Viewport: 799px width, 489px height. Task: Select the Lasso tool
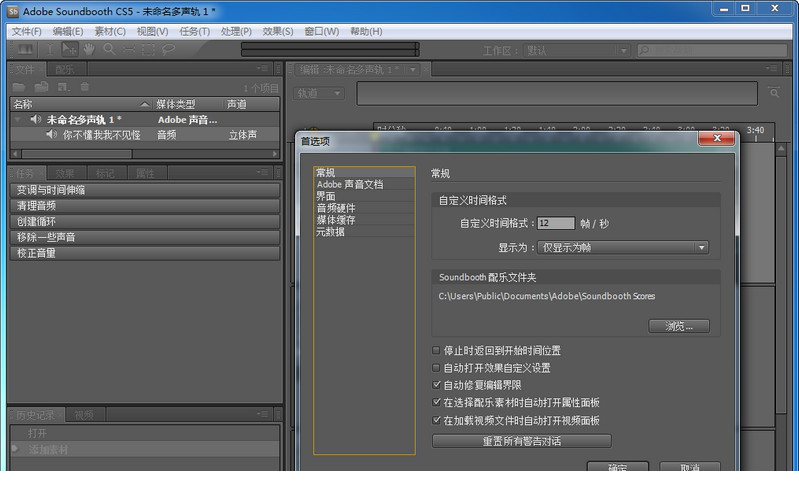pos(168,49)
